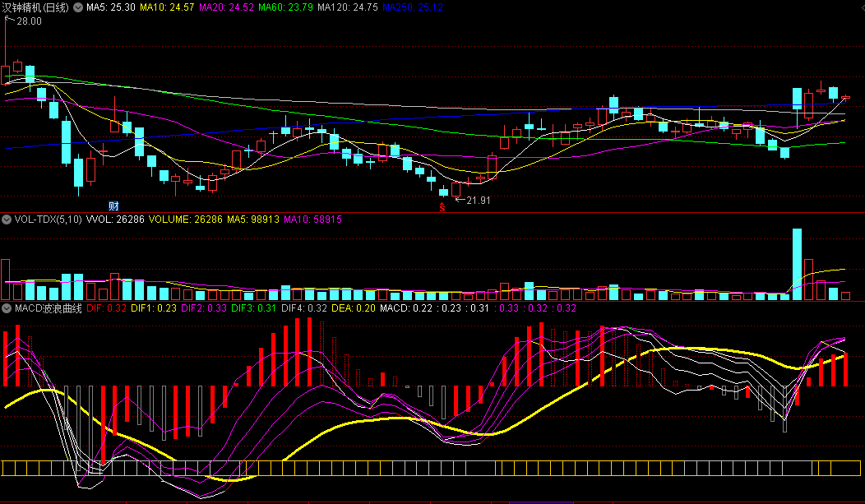The image size is (865, 504).
Task: Click the DIF3: 0.31 value
Action: pyautogui.click(x=254, y=308)
